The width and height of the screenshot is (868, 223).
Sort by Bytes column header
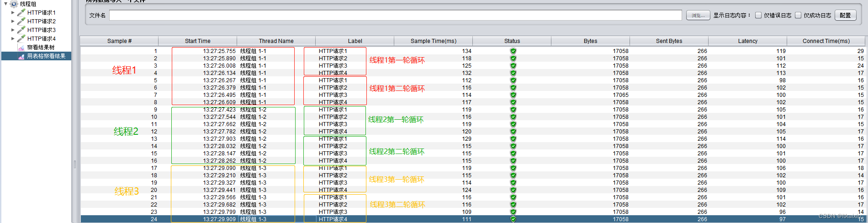click(x=591, y=41)
